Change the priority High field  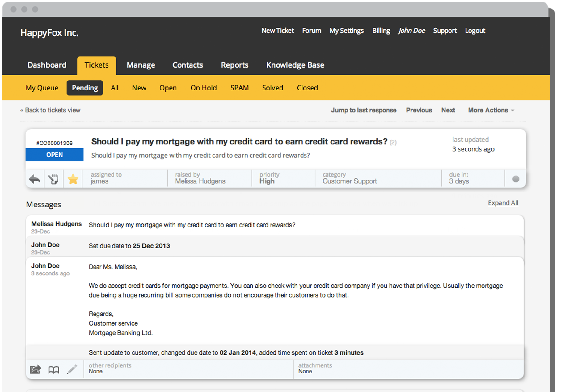tap(283, 178)
